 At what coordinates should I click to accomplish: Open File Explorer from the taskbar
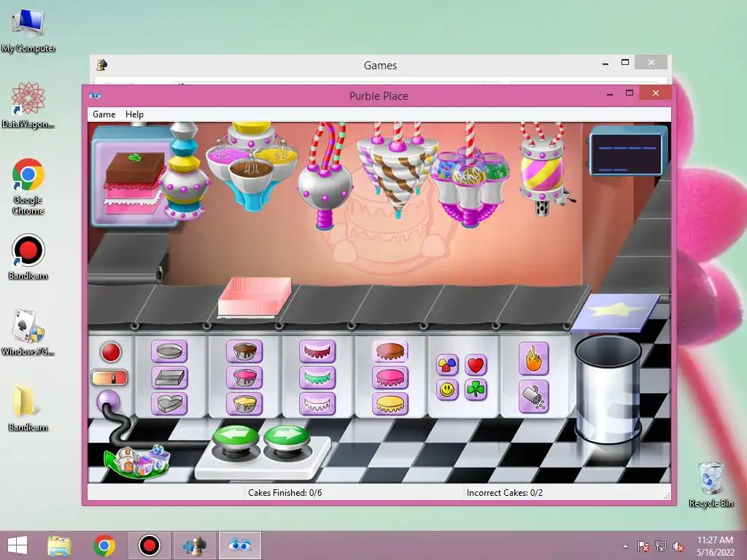click(x=59, y=545)
